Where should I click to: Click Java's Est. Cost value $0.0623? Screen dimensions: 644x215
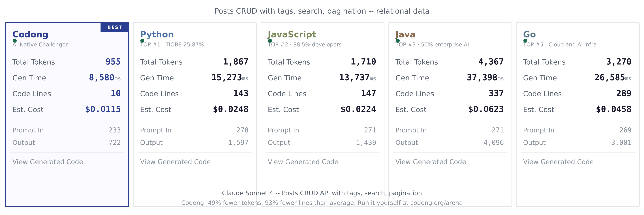[x=486, y=109]
